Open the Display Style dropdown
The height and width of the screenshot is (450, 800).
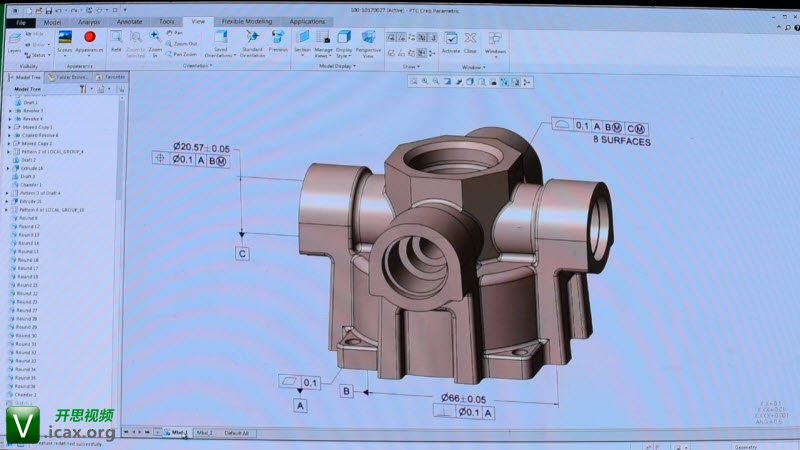(344, 41)
